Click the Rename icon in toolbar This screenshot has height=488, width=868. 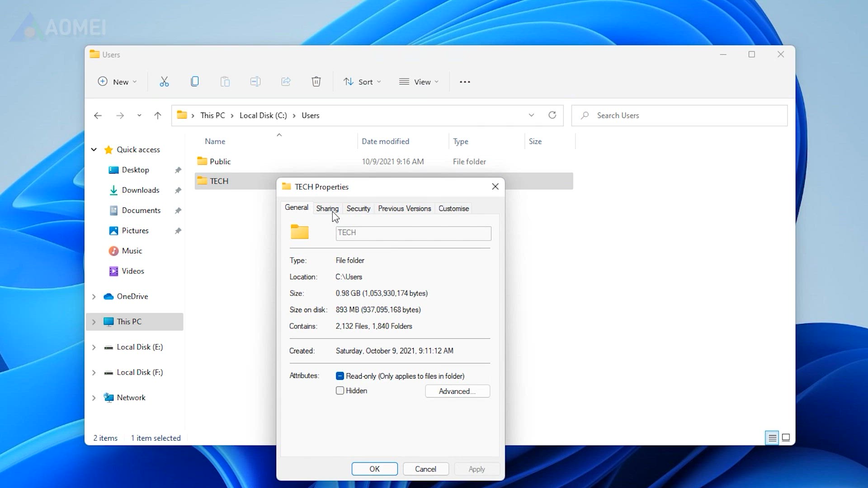[x=255, y=82]
